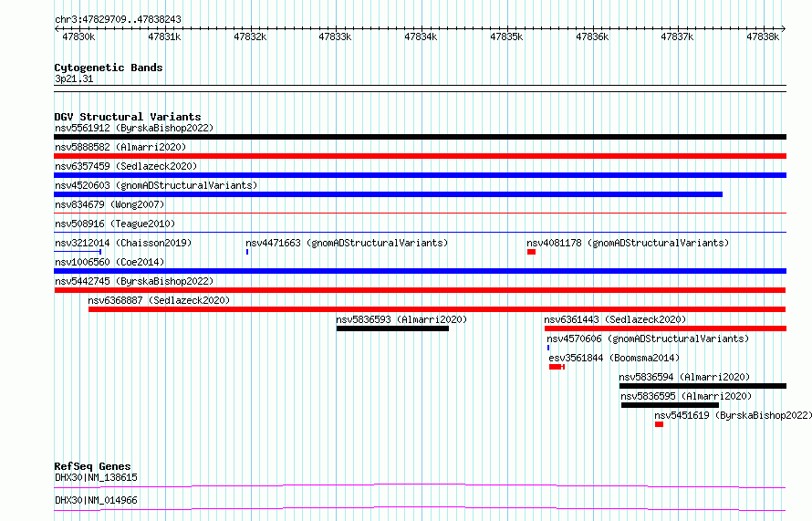Open nsv4081178 (gnomADStructuralVariants) label
Viewport: 812px width, 521px height.
[x=628, y=243]
